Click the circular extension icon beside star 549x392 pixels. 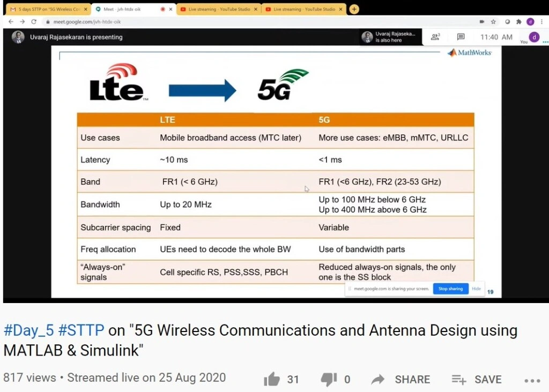[x=507, y=21]
